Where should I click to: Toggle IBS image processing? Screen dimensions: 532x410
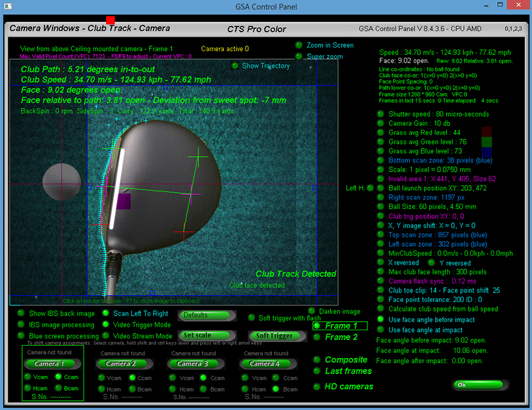[x=21, y=324]
